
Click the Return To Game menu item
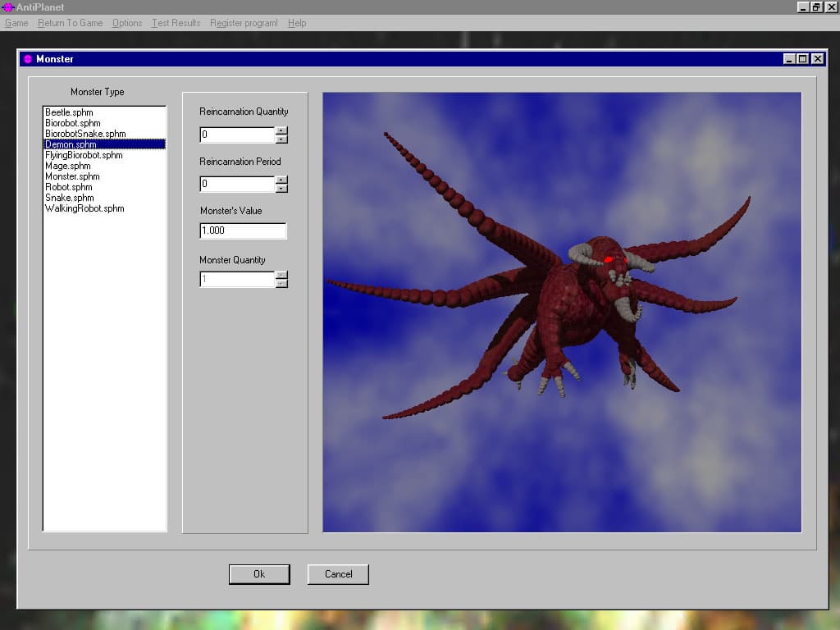pos(71,23)
